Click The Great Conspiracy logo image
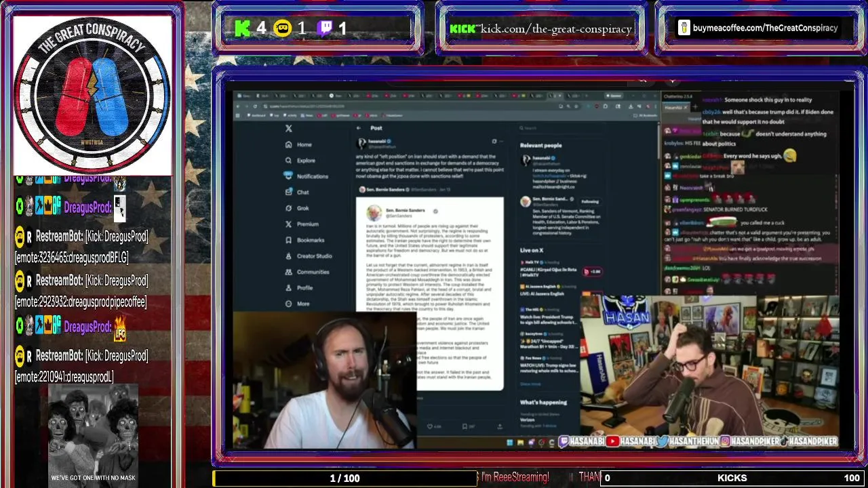The width and height of the screenshot is (868, 488). (92, 96)
